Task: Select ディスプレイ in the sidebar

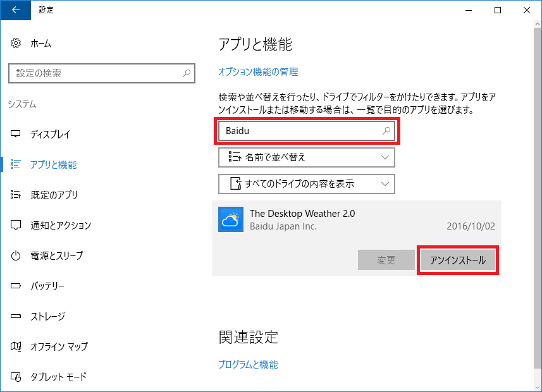Action: [x=51, y=134]
